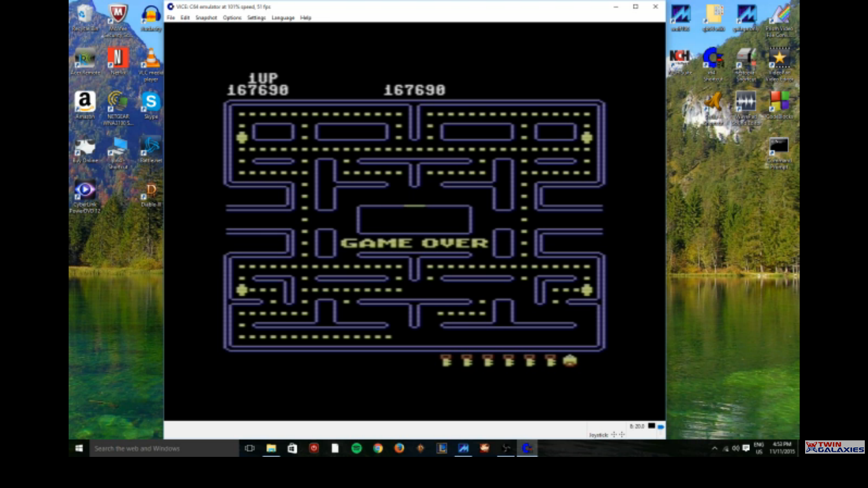Launch the x64 C64 emulator shortcut
Image resolution: width=868 pixels, height=488 pixels.
(713, 64)
